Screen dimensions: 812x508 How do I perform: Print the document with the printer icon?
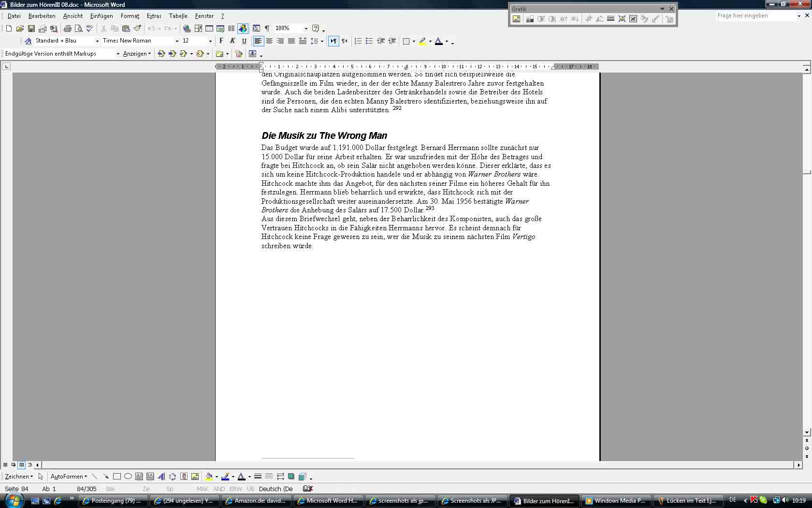(x=68, y=29)
